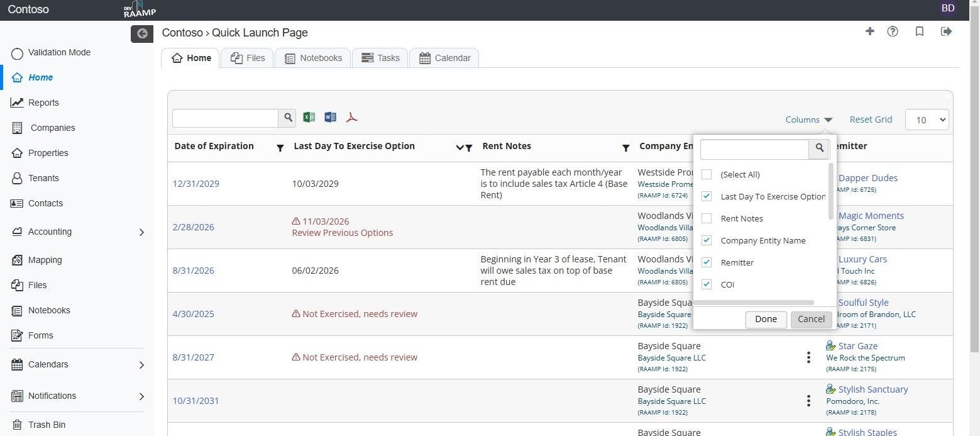Click the Stylish Sanctuary tenant icon

[x=830, y=389]
